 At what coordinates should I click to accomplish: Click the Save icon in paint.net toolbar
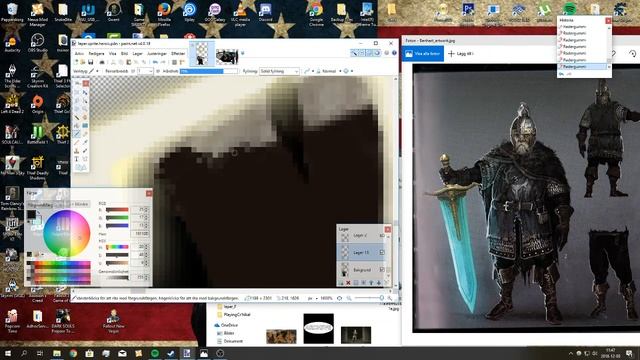click(x=91, y=62)
